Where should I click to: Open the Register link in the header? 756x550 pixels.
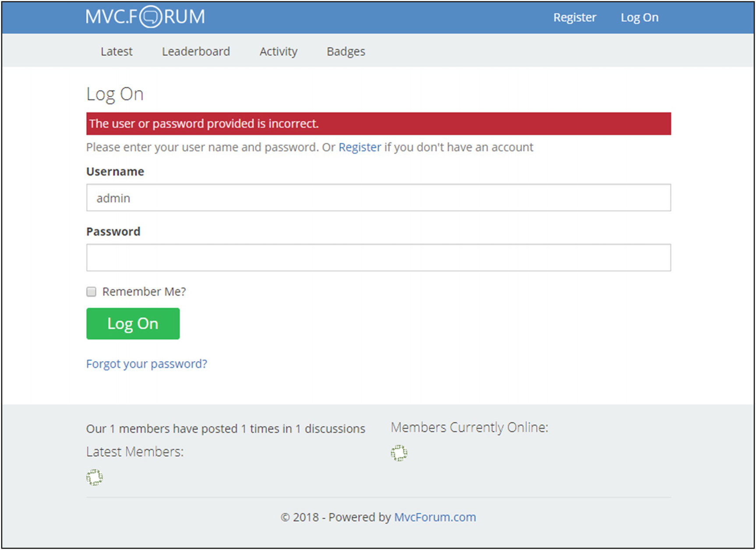pos(575,18)
